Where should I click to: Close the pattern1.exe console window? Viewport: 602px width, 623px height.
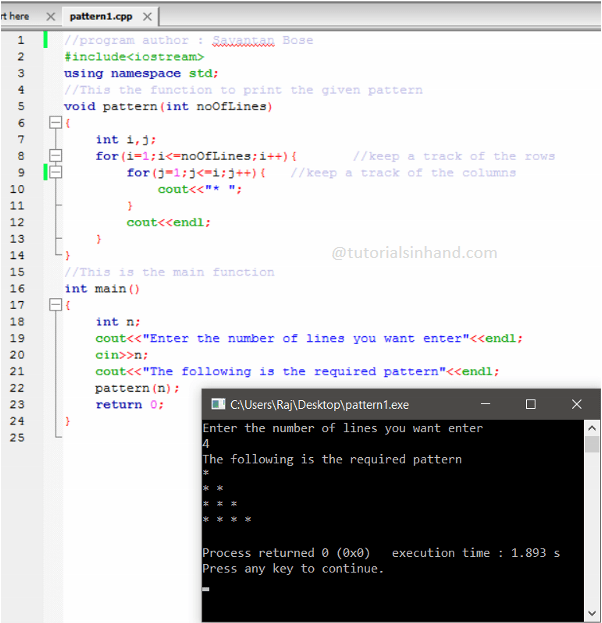coord(577,404)
